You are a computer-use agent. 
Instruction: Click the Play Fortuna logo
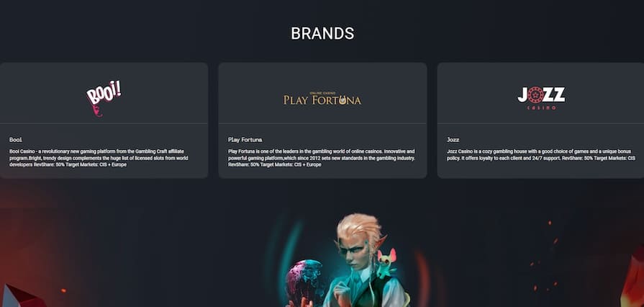tap(322, 98)
